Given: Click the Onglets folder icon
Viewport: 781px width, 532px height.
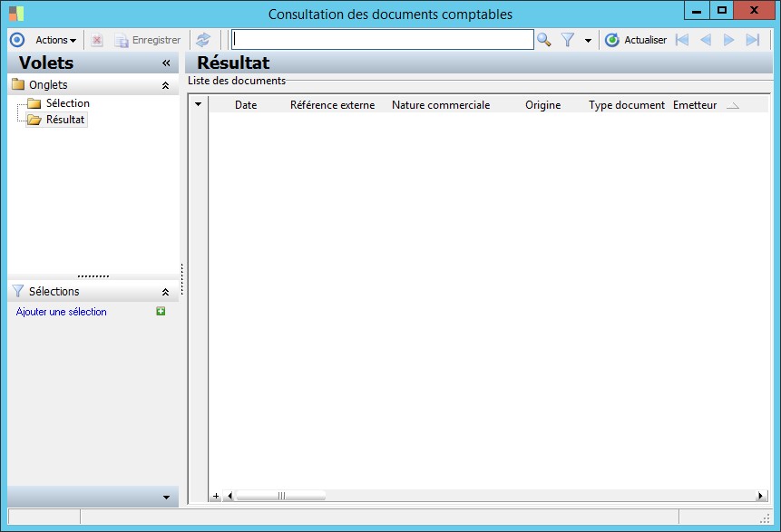Looking at the screenshot, I should [18, 84].
